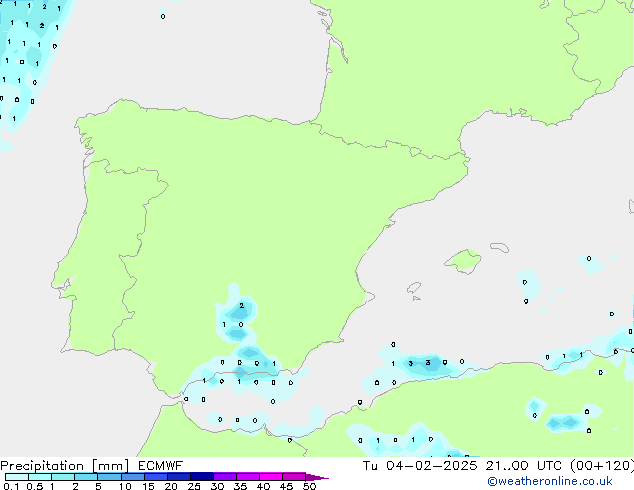This screenshot has width=634, height=490.
Task: Select the magenta swatch between 40 and 45
Action: (271, 477)
